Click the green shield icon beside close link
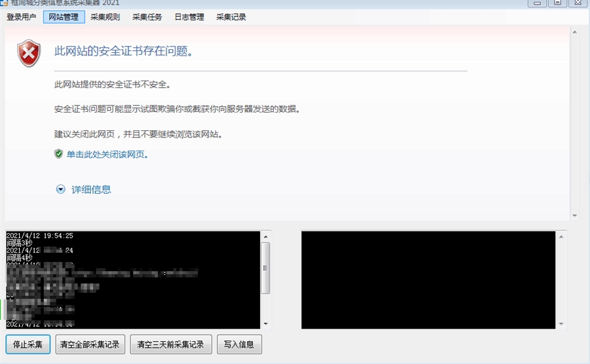The height and width of the screenshot is (364, 590). click(58, 154)
